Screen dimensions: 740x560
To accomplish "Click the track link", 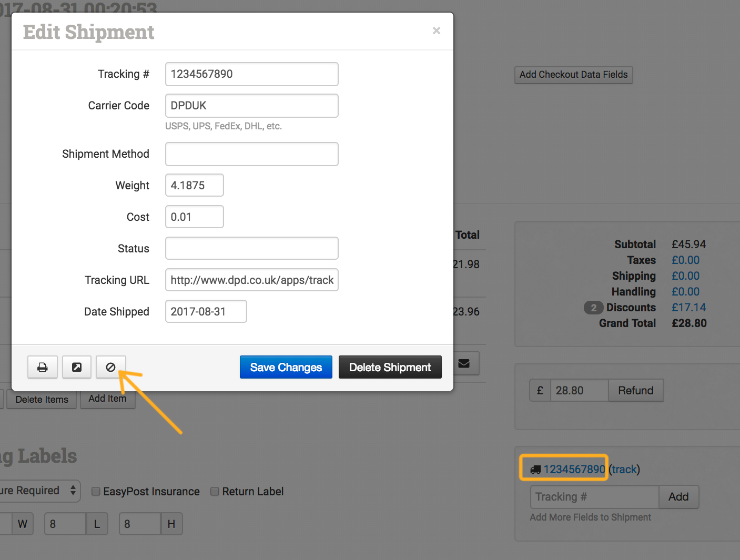I will (624, 470).
